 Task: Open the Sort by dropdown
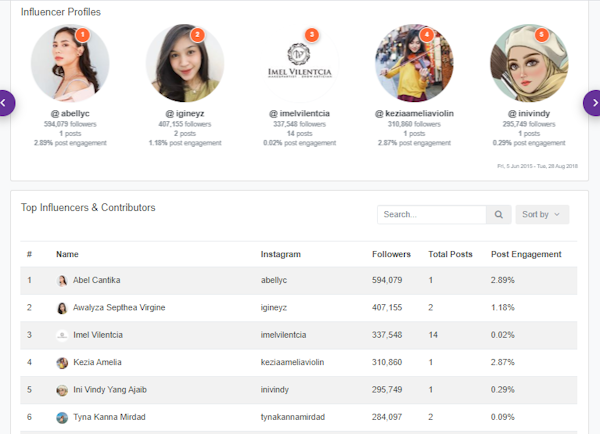tap(542, 214)
